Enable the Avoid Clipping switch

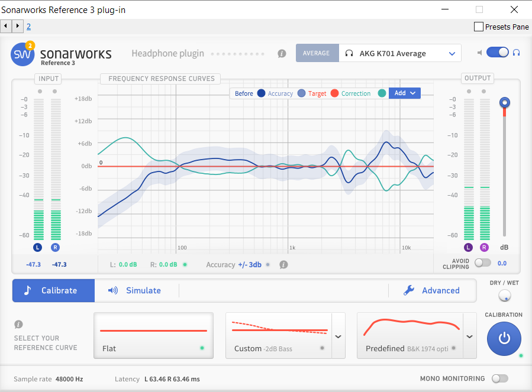(x=483, y=263)
